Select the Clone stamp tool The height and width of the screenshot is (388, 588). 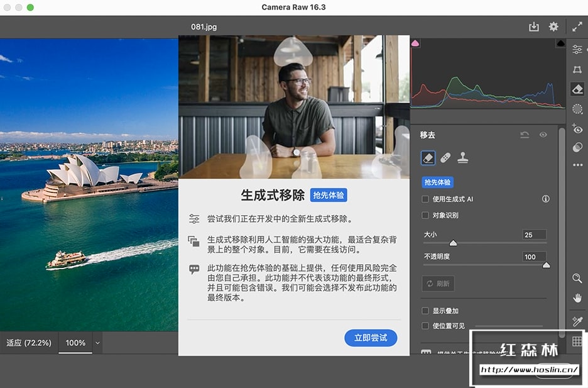pyautogui.click(x=462, y=157)
